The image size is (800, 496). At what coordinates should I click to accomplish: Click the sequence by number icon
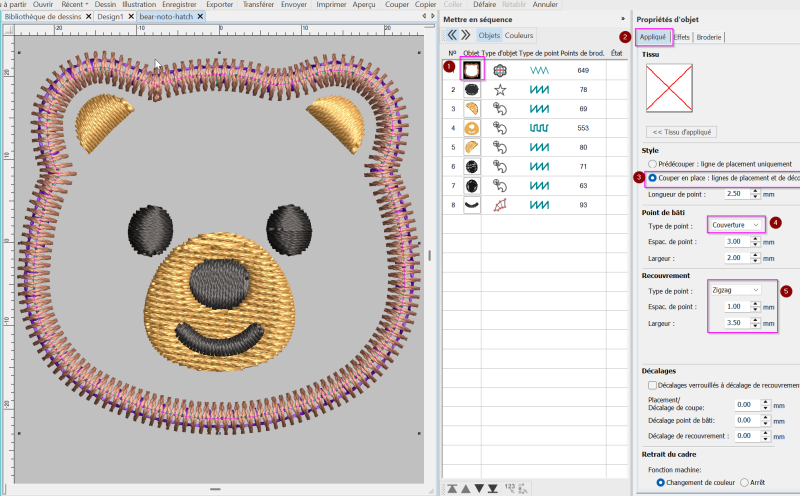510,488
